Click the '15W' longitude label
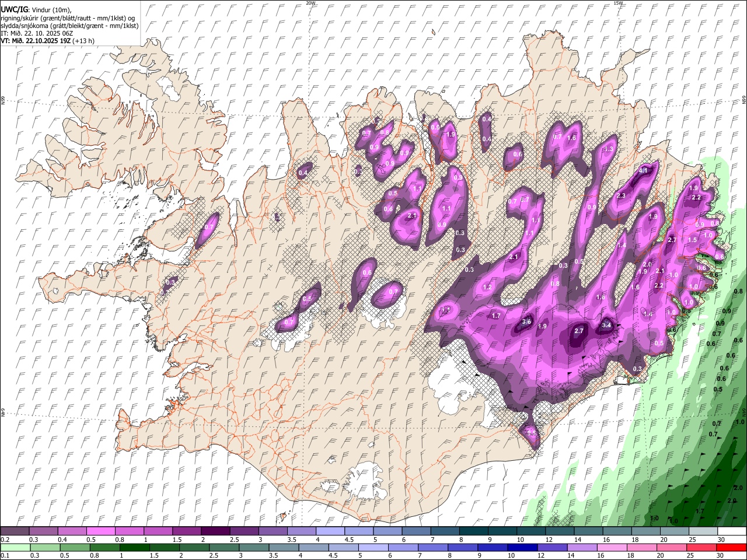 [x=618, y=3]
